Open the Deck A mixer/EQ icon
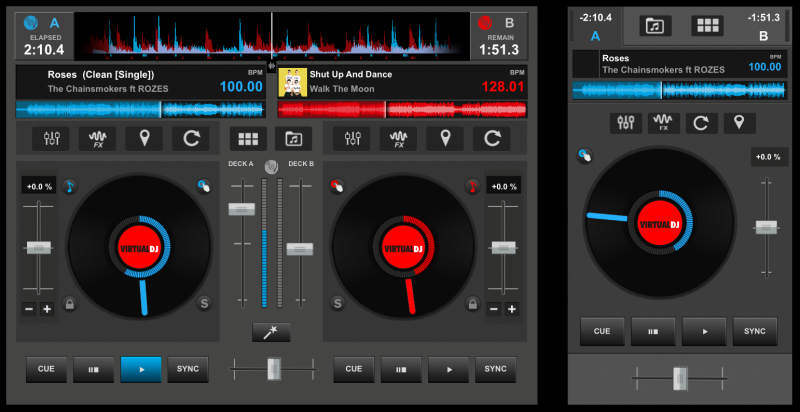 51,138
